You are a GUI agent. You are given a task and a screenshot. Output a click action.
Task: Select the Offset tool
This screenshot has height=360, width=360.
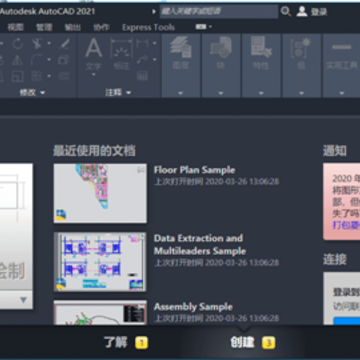click(63, 76)
